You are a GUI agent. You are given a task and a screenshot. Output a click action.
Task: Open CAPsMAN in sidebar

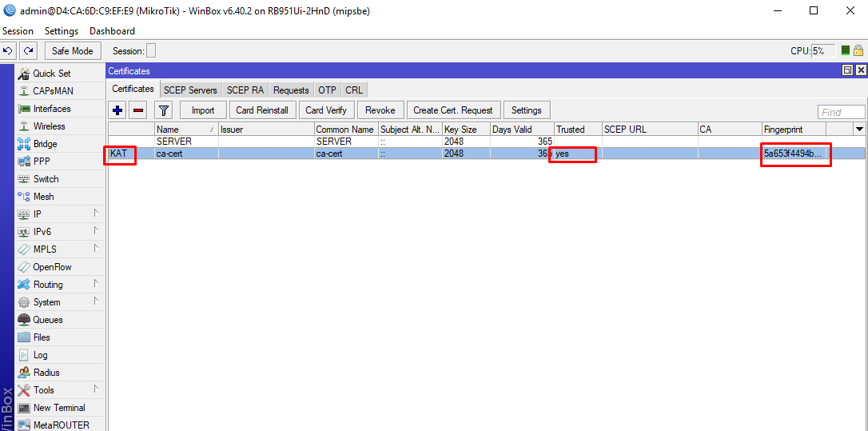[53, 91]
